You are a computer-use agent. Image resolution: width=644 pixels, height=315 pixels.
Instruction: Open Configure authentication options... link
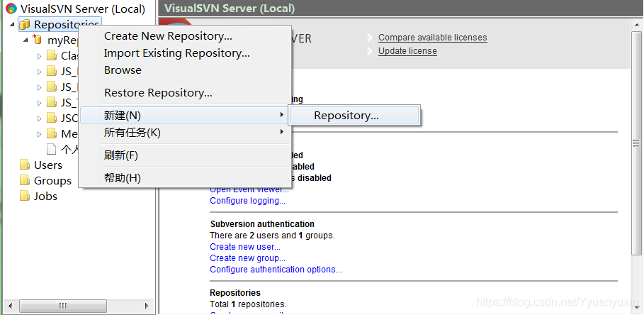(x=276, y=270)
